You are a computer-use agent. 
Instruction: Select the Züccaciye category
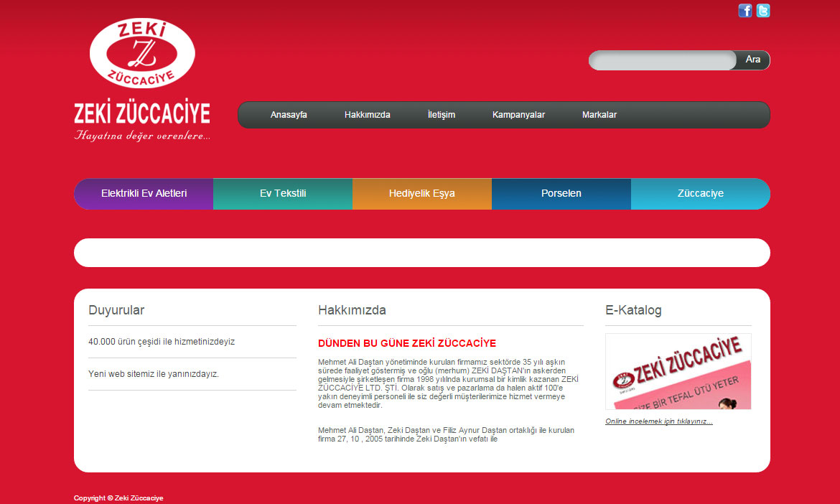pyautogui.click(x=701, y=194)
